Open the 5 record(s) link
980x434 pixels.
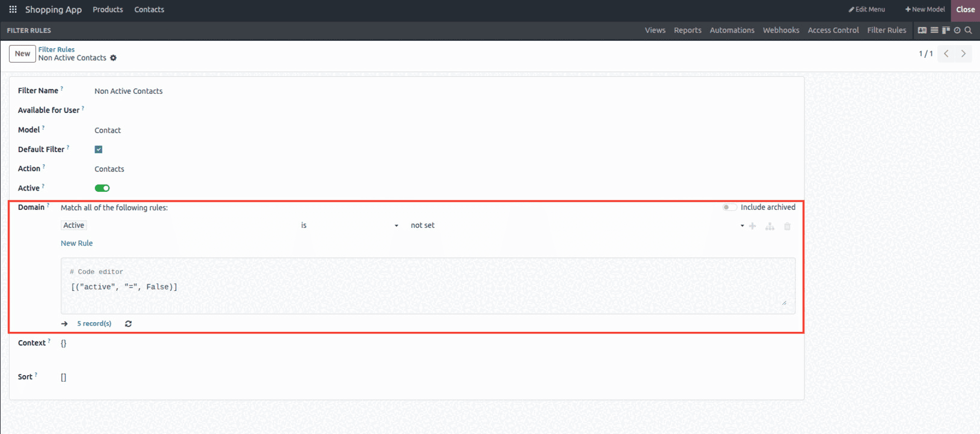(x=94, y=323)
